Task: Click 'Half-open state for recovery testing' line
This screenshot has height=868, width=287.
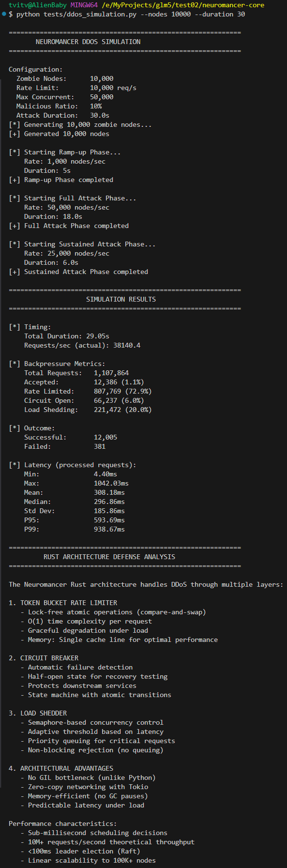Action: click(x=94, y=677)
